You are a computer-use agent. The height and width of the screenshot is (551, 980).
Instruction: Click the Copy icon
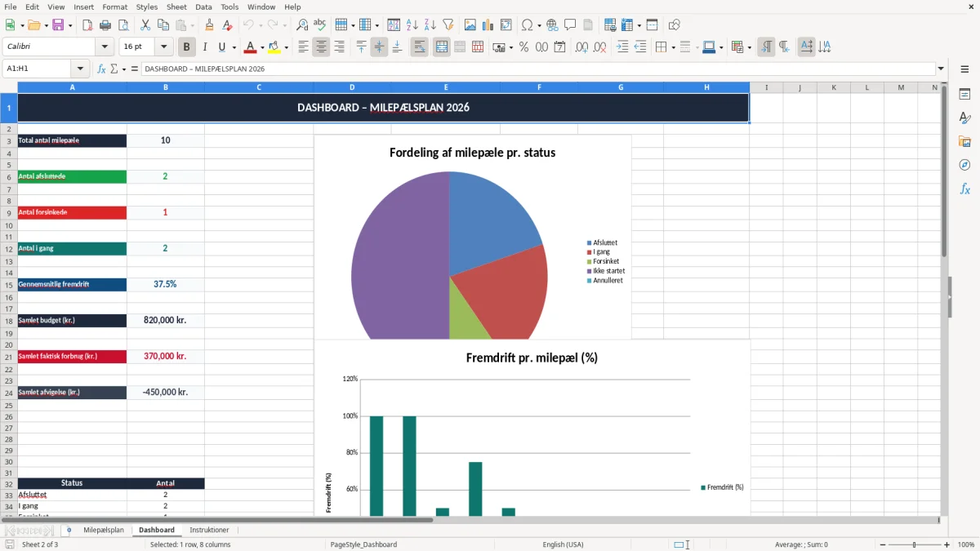point(163,25)
